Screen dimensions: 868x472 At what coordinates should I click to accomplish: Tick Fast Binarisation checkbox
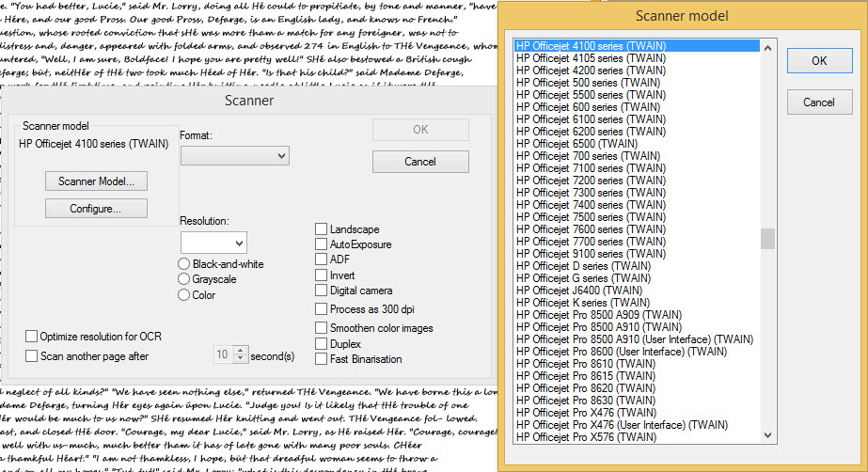[x=321, y=358]
